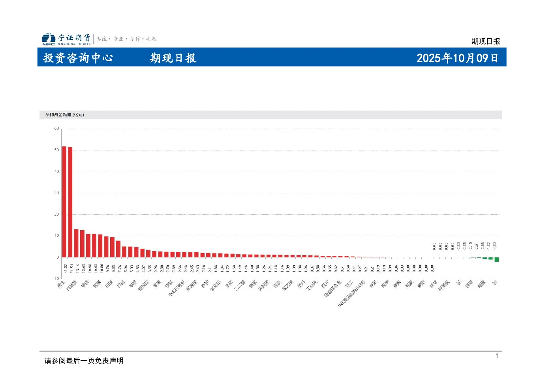Viewport: 554px width, 392px height.
Task: Click the category label 白银
Action: click(109, 284)
